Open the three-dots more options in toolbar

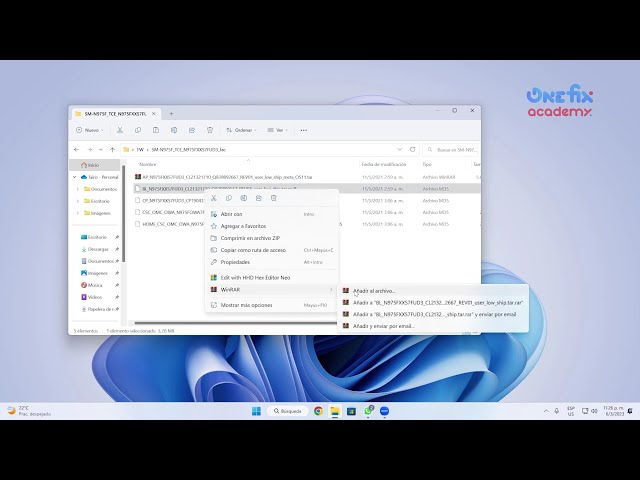tap(304, 130)
